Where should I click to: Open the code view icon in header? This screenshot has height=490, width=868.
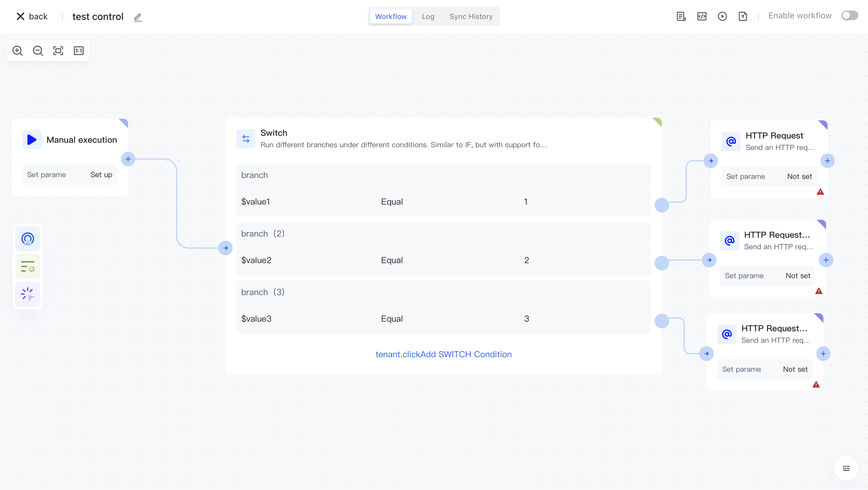point(702,16)
